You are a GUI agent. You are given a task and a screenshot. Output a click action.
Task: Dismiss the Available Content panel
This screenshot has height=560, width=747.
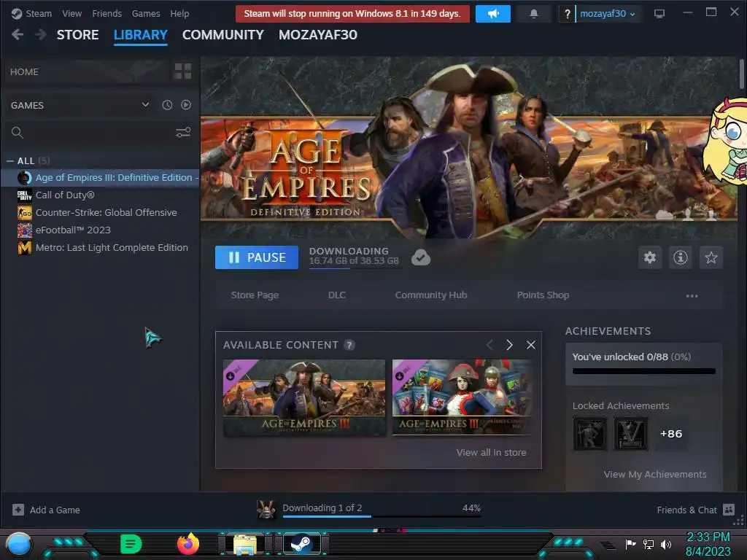(x=531, y=345)
